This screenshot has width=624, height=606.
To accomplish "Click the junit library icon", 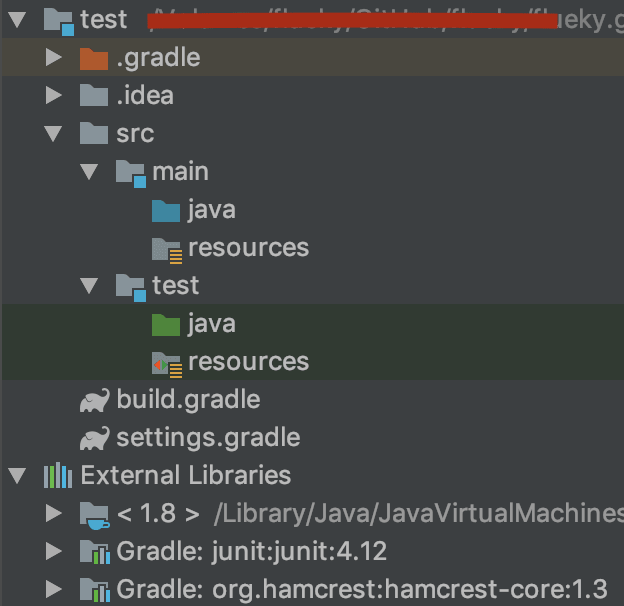I will (95, 551).
